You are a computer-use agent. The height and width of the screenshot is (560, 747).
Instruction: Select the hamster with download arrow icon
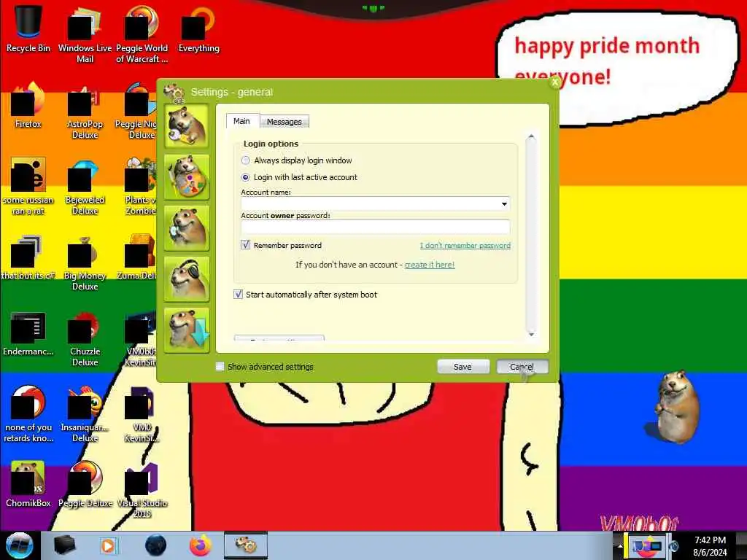point(187,330)
